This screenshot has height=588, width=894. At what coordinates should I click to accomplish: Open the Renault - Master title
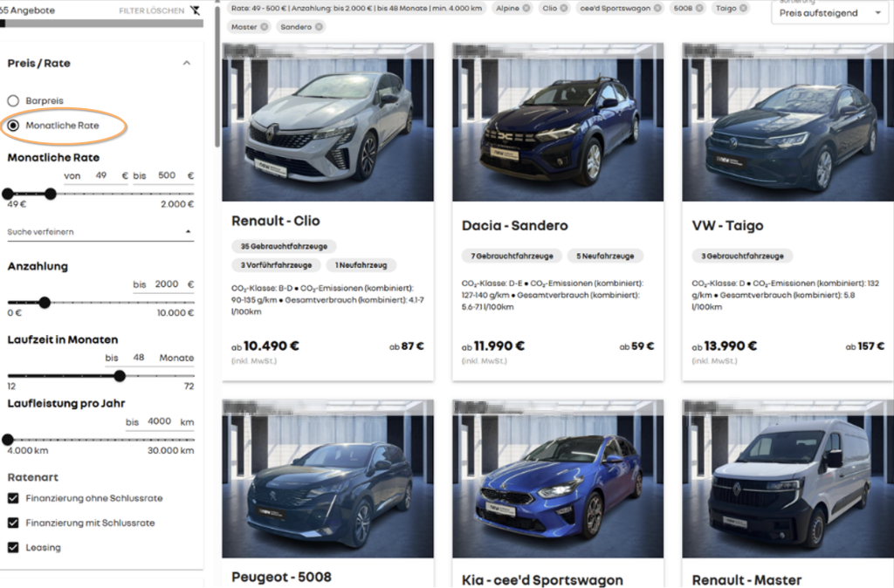[747, 580]
